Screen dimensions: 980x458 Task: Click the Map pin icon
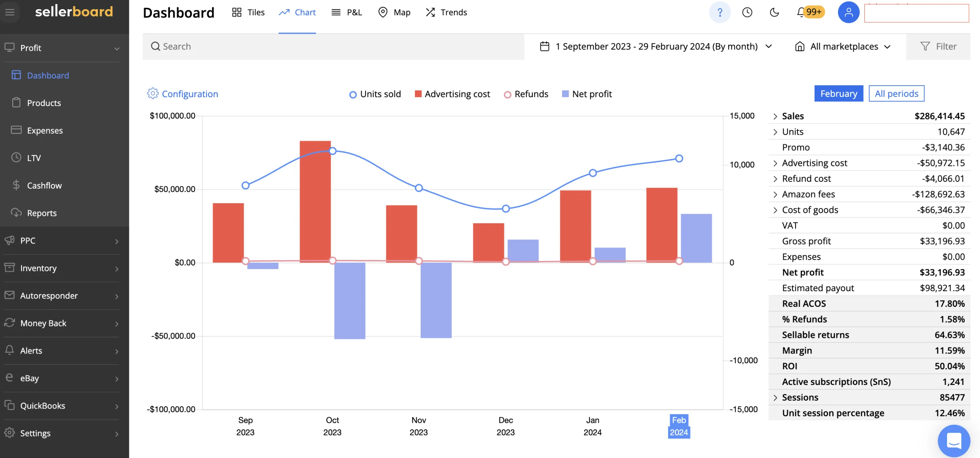(x=382, y=12)
